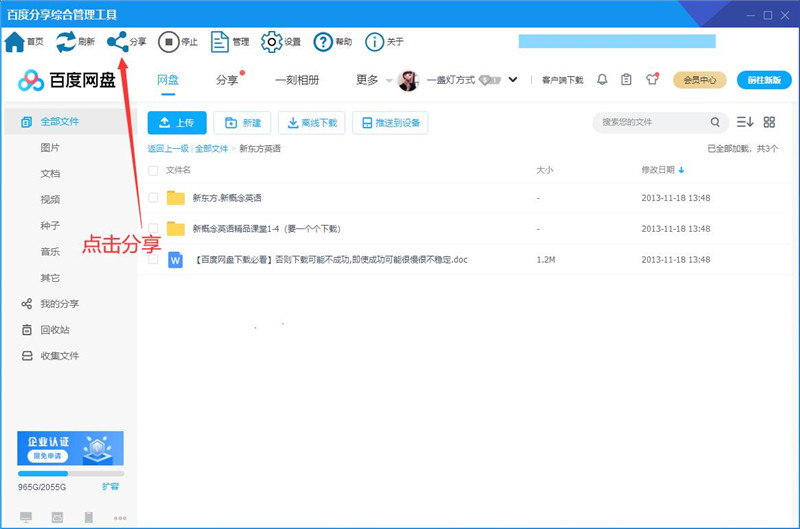Click file name 新东方.新概念英语
Image resolution: width=800 pixels, height=529 pixels.
(x=227, y=198)
